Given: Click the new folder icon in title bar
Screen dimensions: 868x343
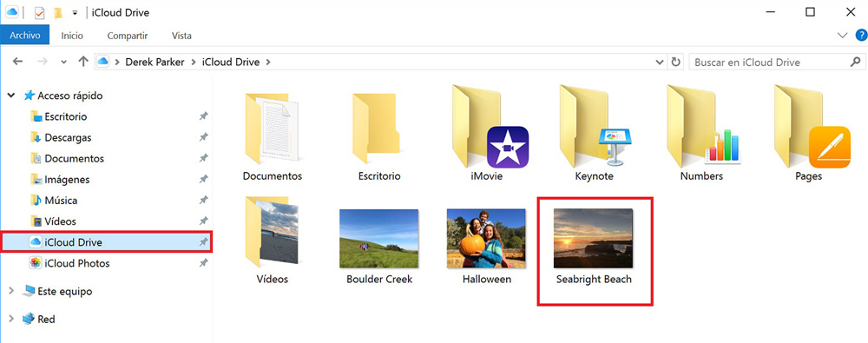Looking at the screenshot, I should click(57, 13).
